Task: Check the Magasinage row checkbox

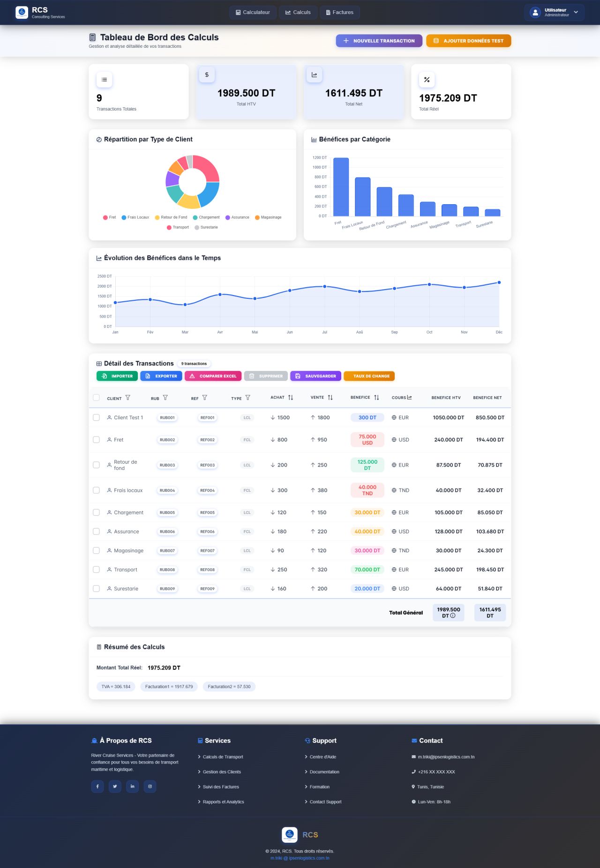Action: (96, 551)
